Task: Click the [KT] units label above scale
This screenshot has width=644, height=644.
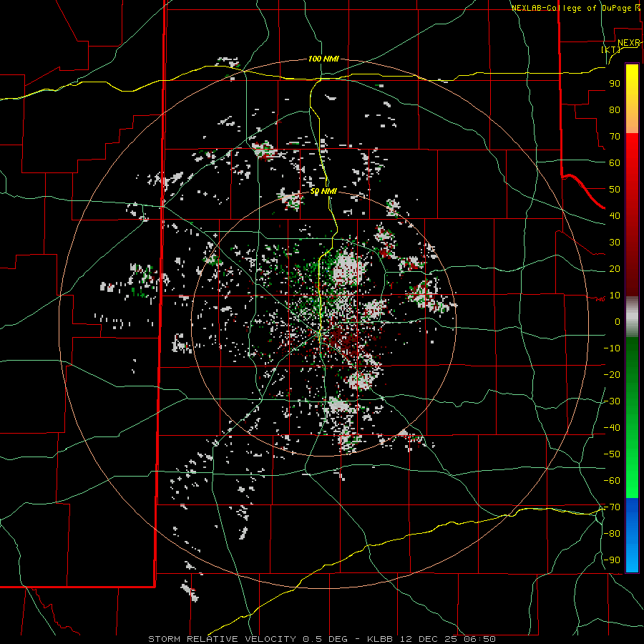Action: pyautogui.click(x=611, y=49)
